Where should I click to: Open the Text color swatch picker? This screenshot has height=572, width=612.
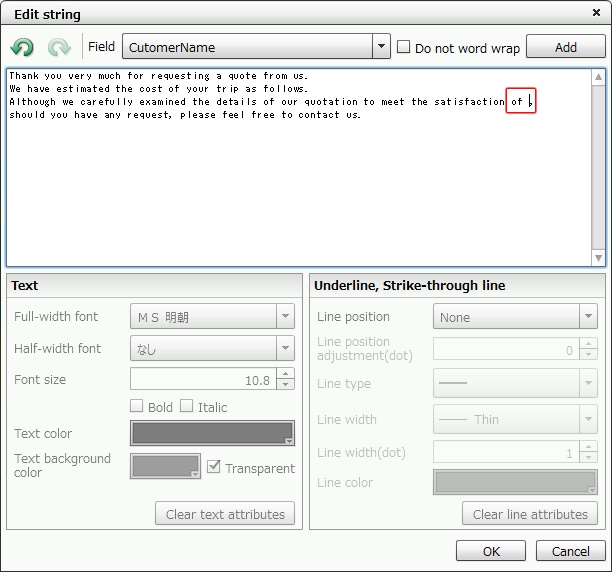(x=212, y=433)
